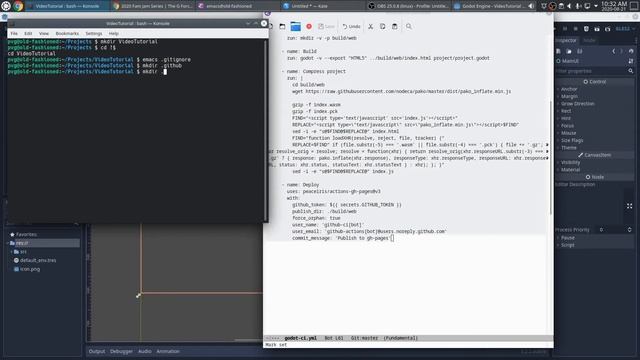
Task: Switch to OBS taskbar entry
Action: click(408, 6)
